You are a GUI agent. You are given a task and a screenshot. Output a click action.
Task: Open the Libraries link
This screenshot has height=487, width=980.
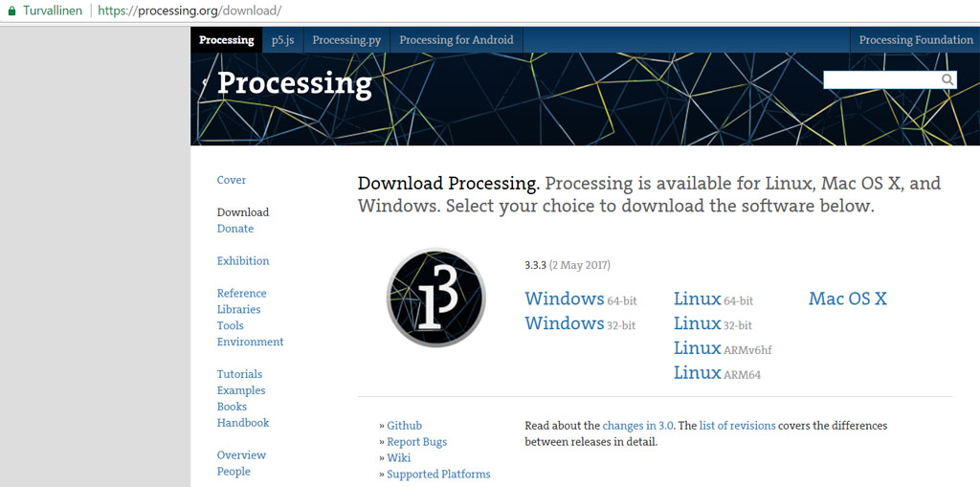point(238,309)
